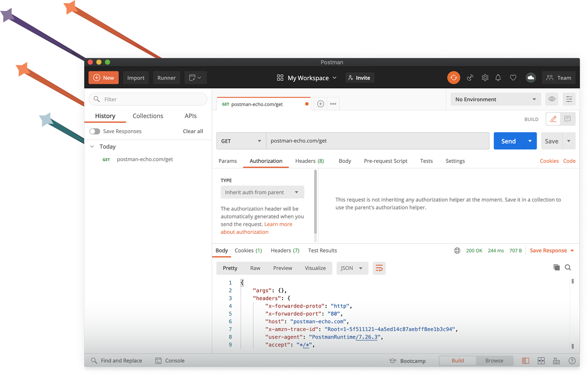Open the Params request tab
The image size is (588, 375).
tap(227, 161)
